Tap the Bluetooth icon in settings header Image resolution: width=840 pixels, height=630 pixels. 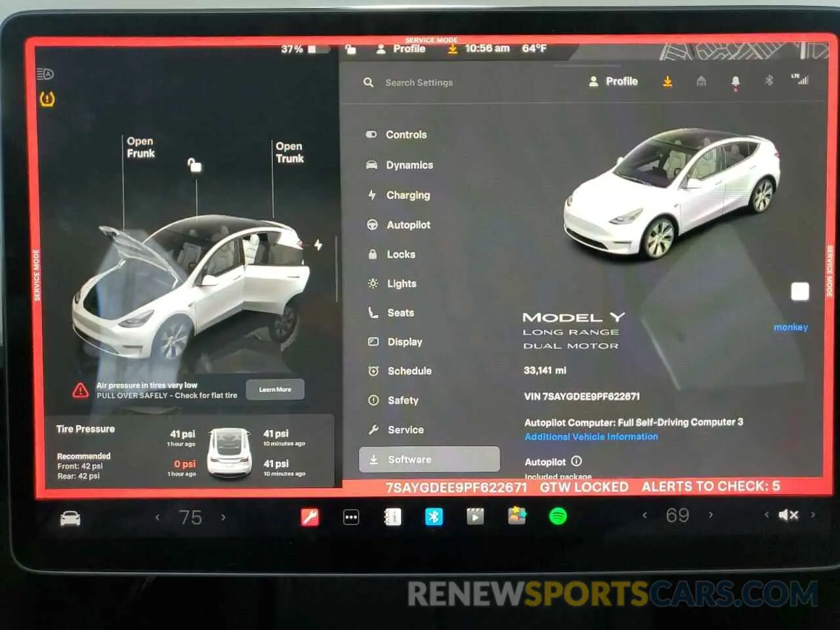[769, 80]
